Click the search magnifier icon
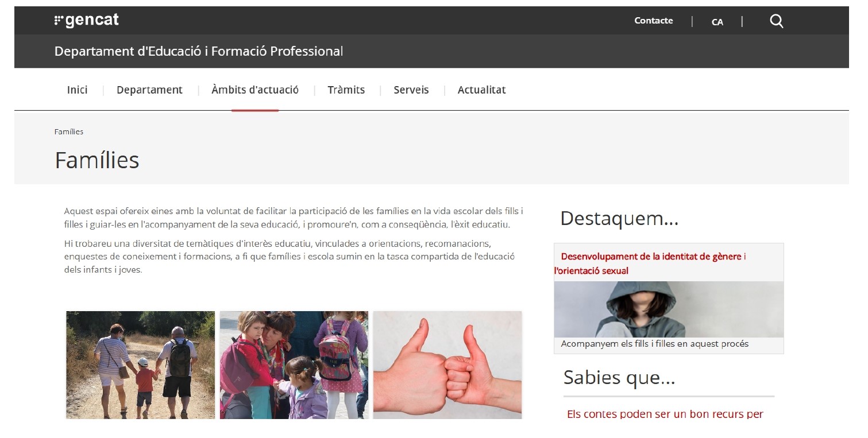Screen dimensions: 868x438 coord(776,21)
